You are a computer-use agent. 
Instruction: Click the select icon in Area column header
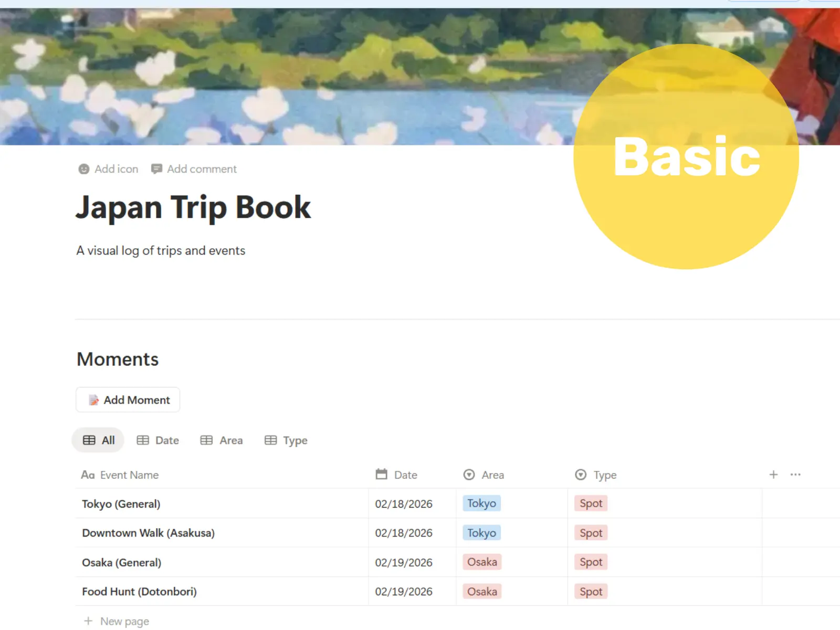[x=469, y=475]
